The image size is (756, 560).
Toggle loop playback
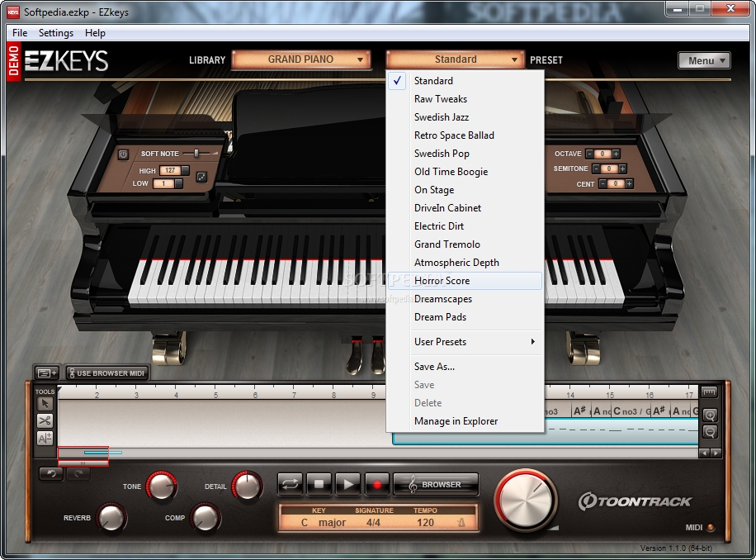tap(291, 484)
